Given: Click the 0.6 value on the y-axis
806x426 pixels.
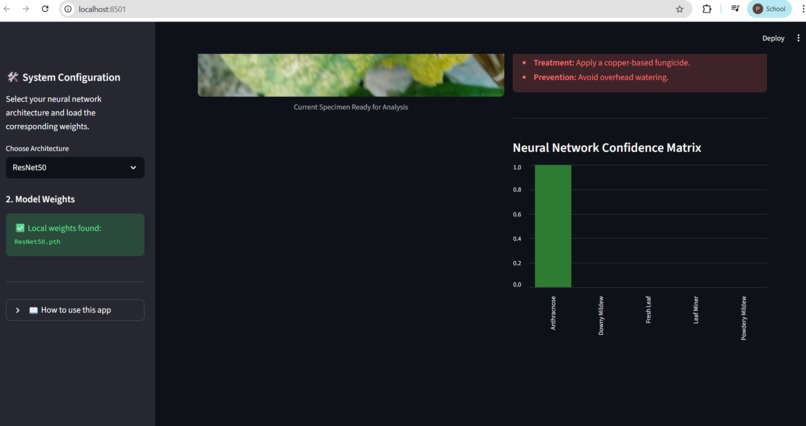Looking at the screenshot, I should point(517,214).
